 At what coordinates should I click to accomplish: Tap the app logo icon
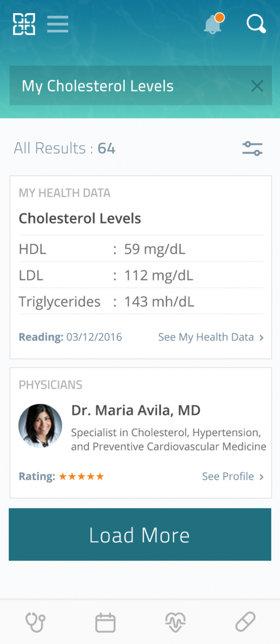[x=24, y=24]
